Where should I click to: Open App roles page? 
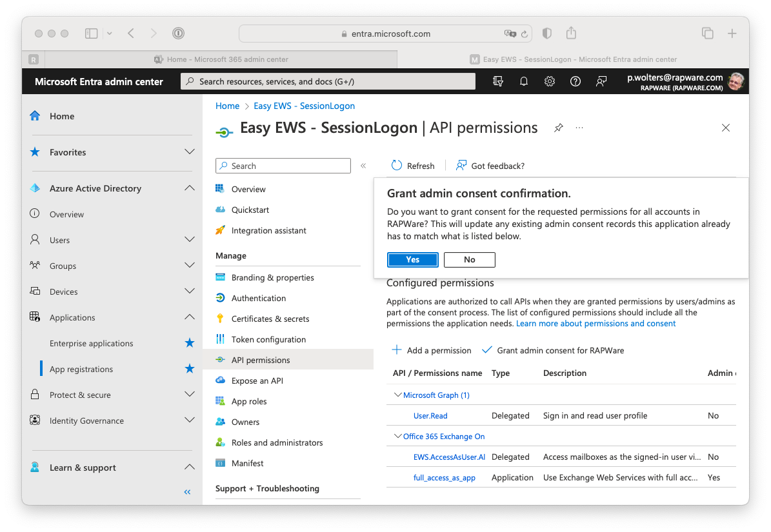pos(249,401)
